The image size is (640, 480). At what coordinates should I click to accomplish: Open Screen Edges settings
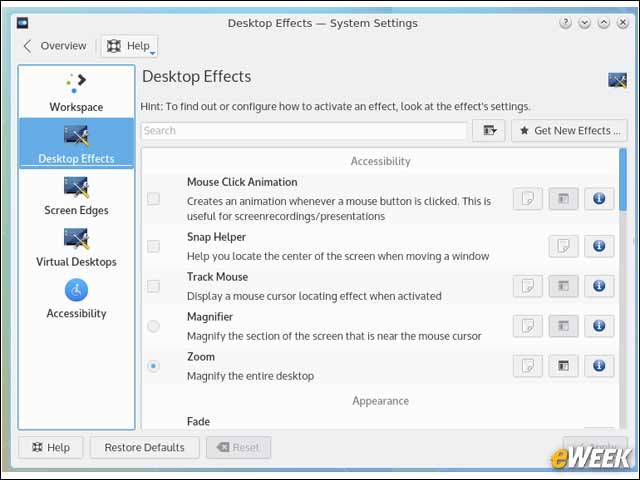tap(76, 196)
